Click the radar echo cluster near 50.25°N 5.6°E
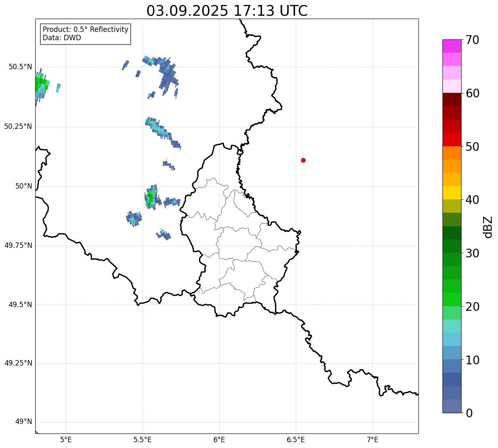This screenshot has width=498, height=448. click(x=162, y=133)
